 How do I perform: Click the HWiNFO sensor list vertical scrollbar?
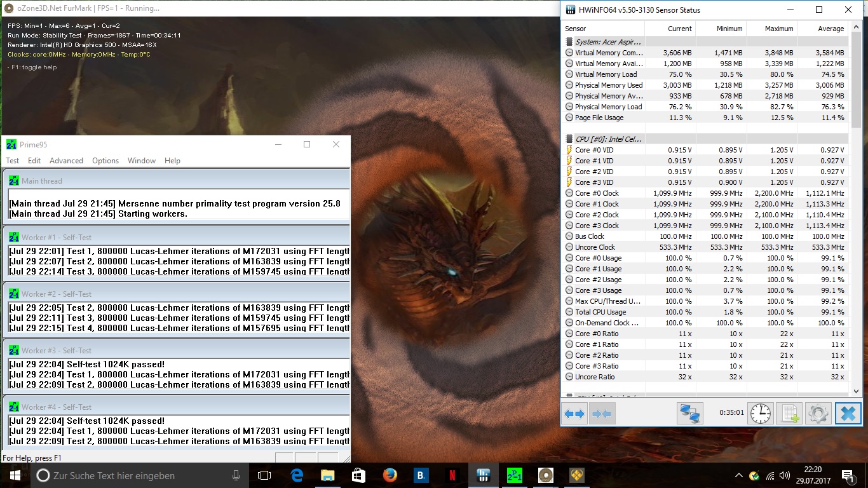855,208
